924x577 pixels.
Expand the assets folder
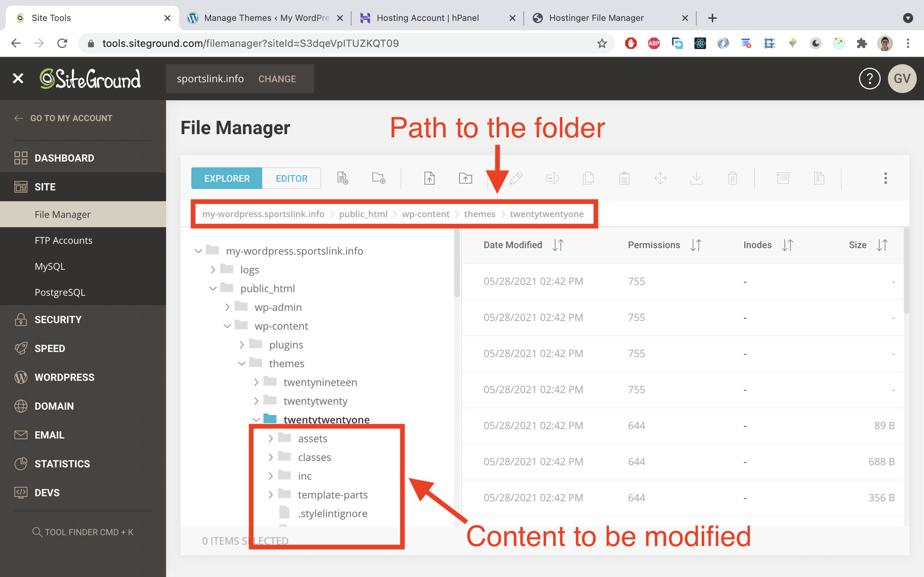pos(271,438)
